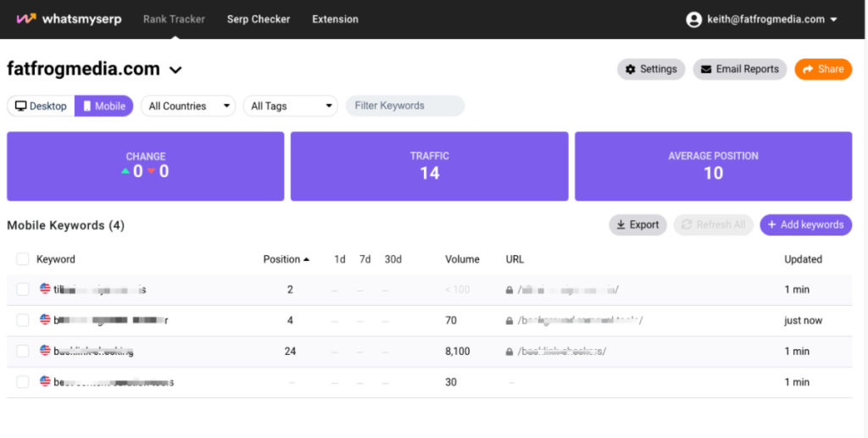
Task: Sort by the Position column header
Action: (x=287, y=259)
